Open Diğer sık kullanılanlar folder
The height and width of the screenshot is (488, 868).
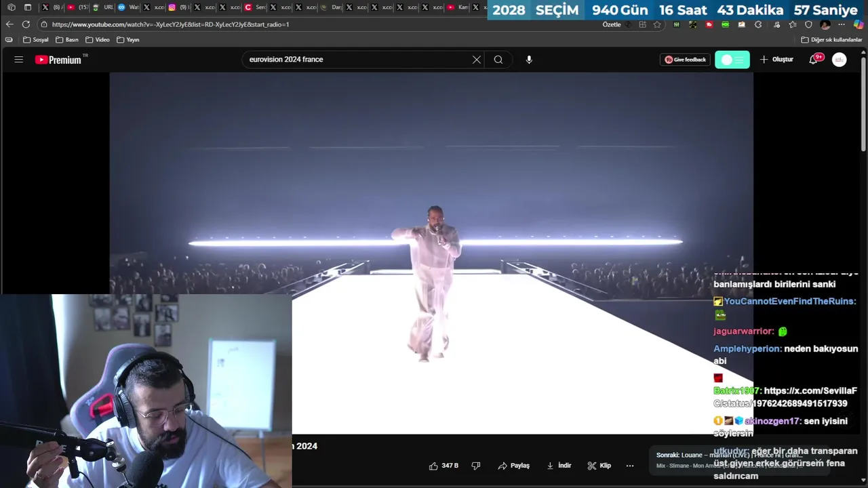pos(831,40)
